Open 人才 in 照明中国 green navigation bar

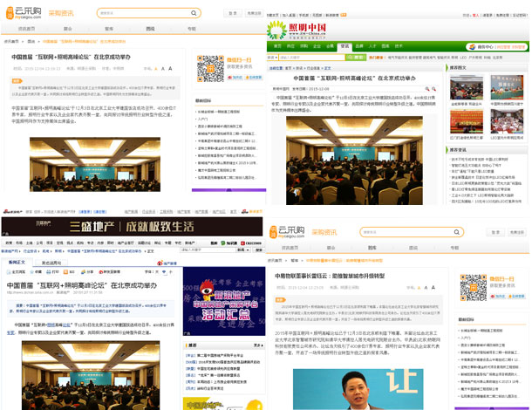point(372,46)
